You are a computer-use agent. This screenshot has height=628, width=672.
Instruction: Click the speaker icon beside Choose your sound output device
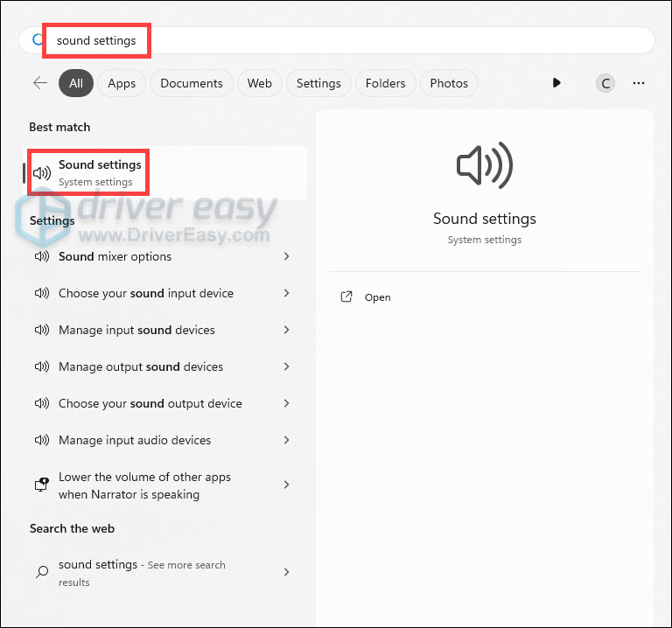[x=42, y=403]
